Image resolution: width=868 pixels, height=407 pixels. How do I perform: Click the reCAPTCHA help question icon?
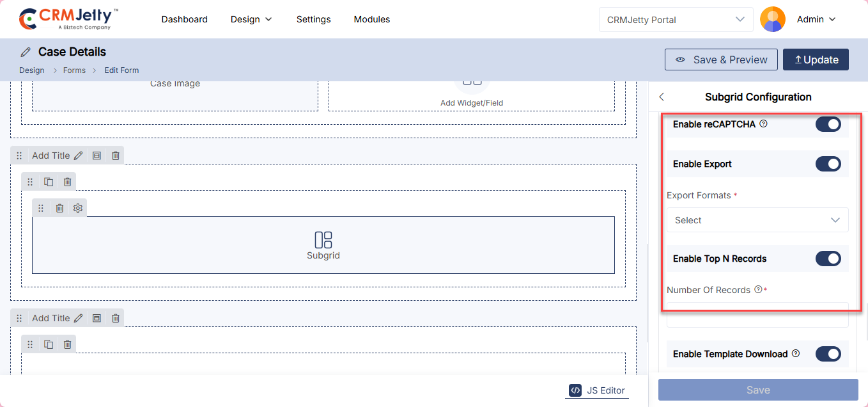(x=763, y=124)
